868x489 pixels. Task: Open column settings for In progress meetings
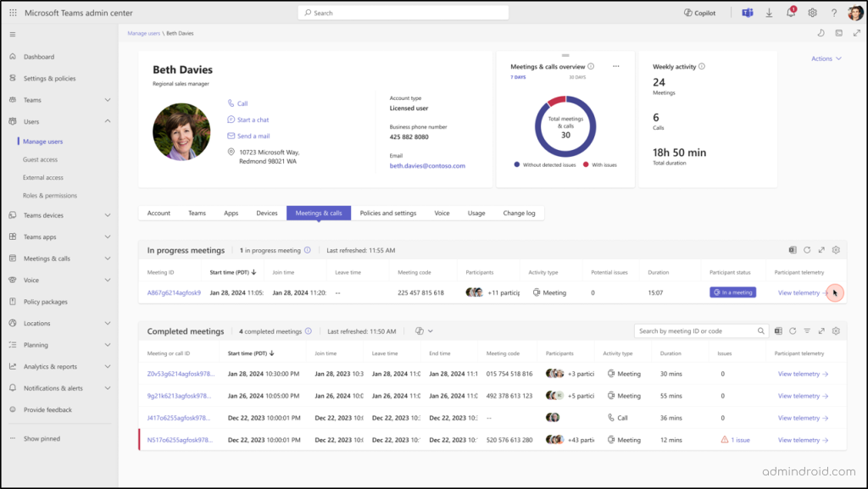coord(836,250)
